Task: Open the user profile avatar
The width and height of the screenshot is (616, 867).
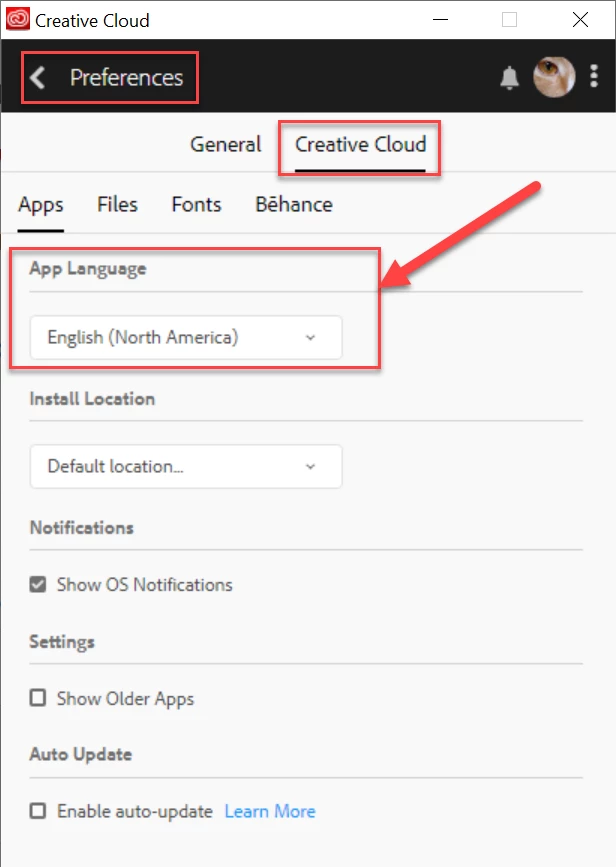Action: click(x=554, y=77)
